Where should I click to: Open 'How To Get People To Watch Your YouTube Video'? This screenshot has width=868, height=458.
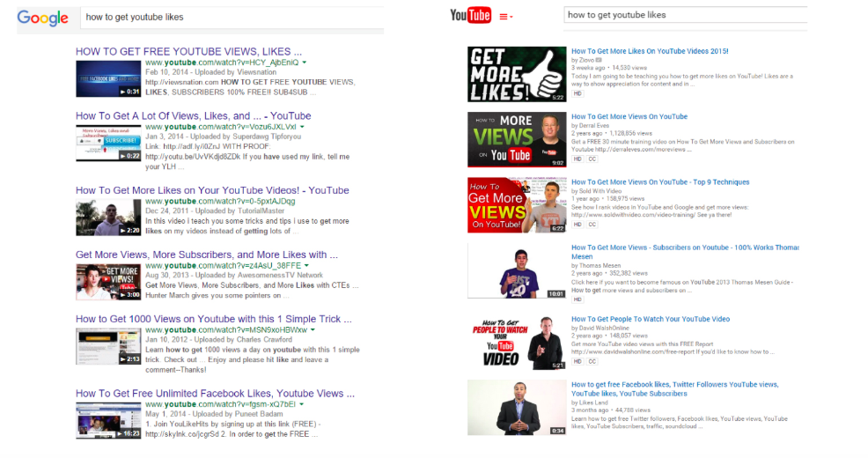pyautogui.click(x=651, y=319)
